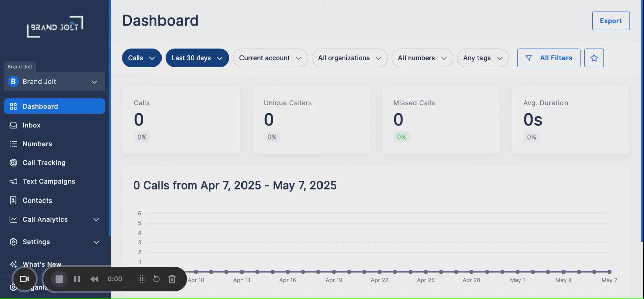Click the Export button
Screen dimensions: 644x299
[x=611, y=21]
